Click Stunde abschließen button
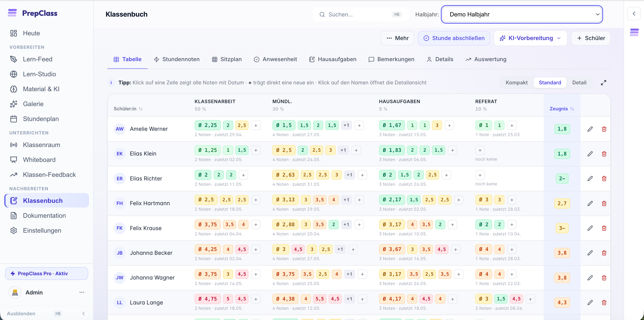644x320 pixels. 454,38
